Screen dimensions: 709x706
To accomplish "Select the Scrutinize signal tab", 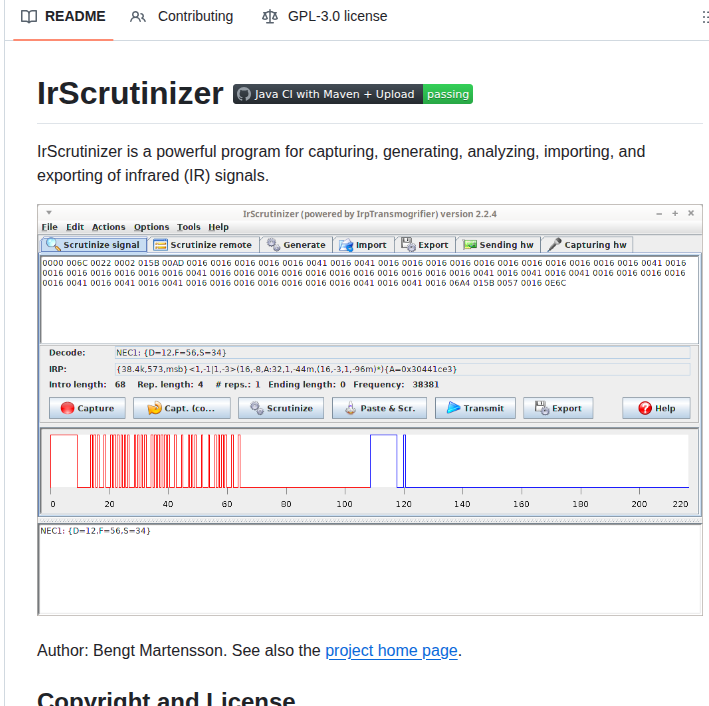I will coord(94,245).
